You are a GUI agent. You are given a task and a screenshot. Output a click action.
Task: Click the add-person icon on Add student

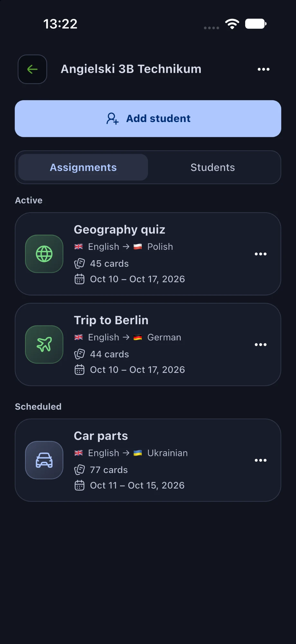(112, 118)
